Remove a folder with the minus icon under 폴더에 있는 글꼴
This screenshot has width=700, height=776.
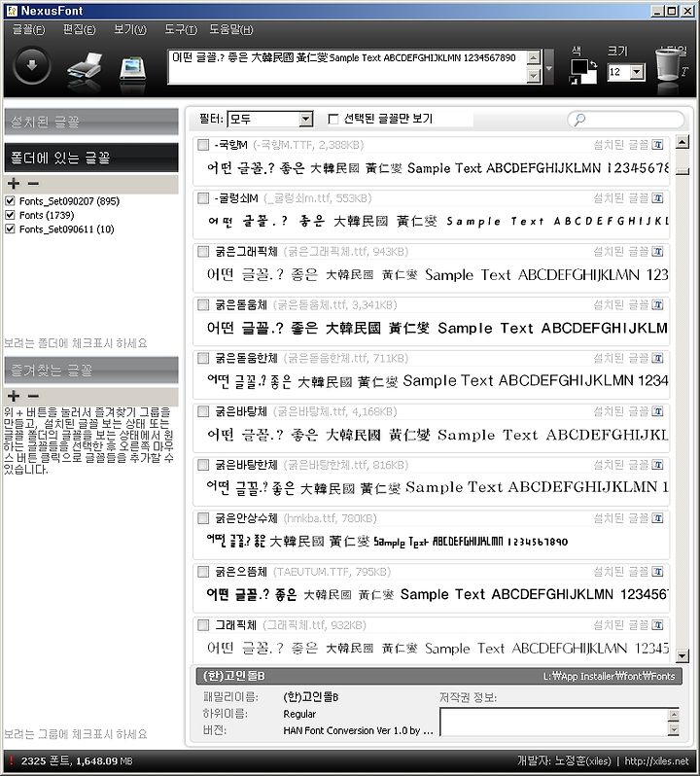pyautogui.click(x=33, y=184)
